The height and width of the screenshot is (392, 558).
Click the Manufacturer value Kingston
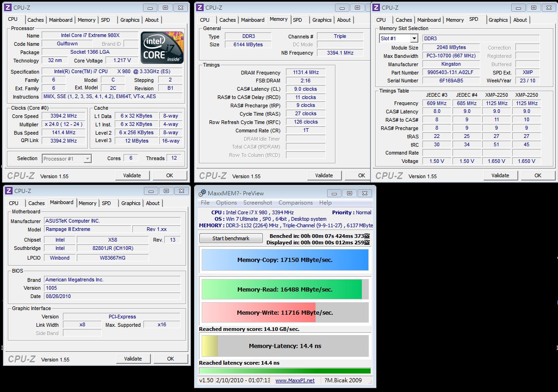tap(451, 64)
